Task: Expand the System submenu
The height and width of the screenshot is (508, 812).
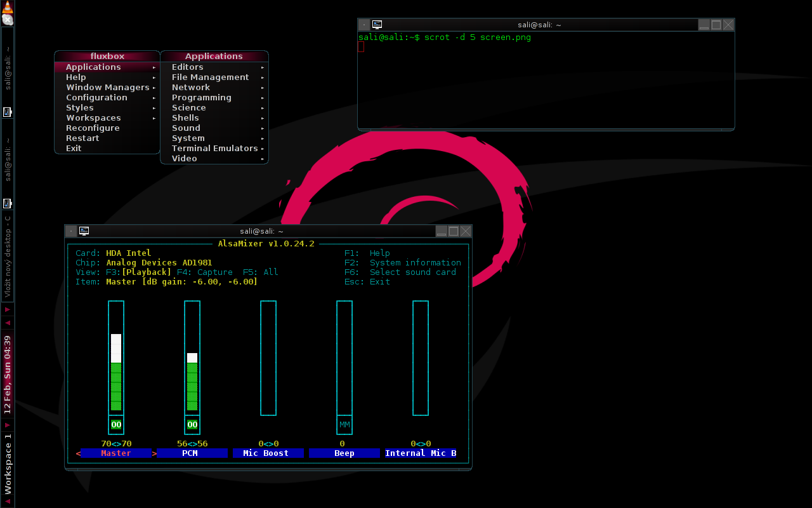Action: point(214,138)
